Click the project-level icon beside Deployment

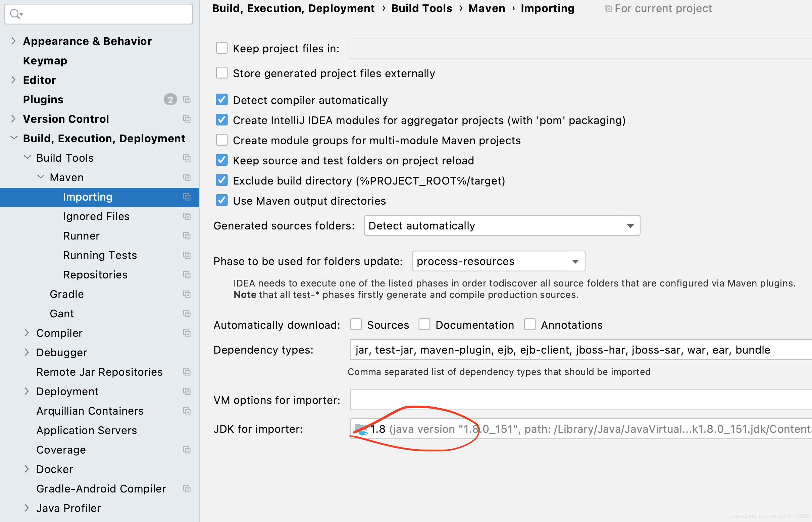click(187, 391)
